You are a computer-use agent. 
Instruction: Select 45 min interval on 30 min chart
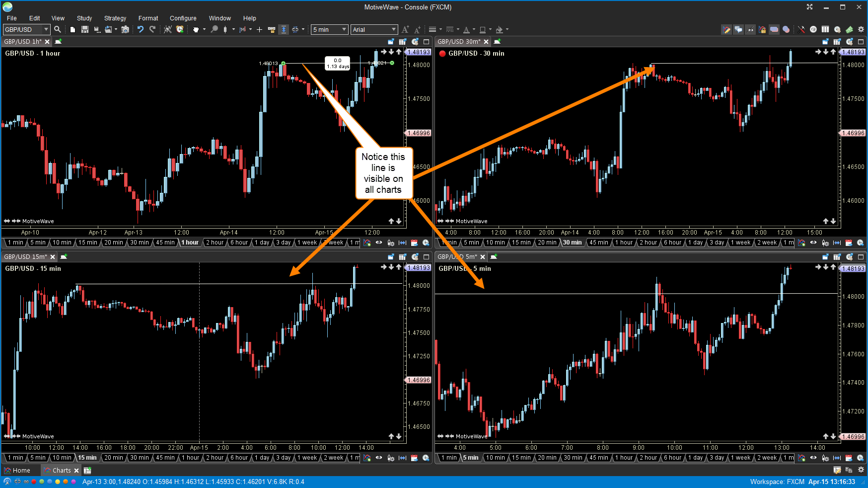click(598, 243)
